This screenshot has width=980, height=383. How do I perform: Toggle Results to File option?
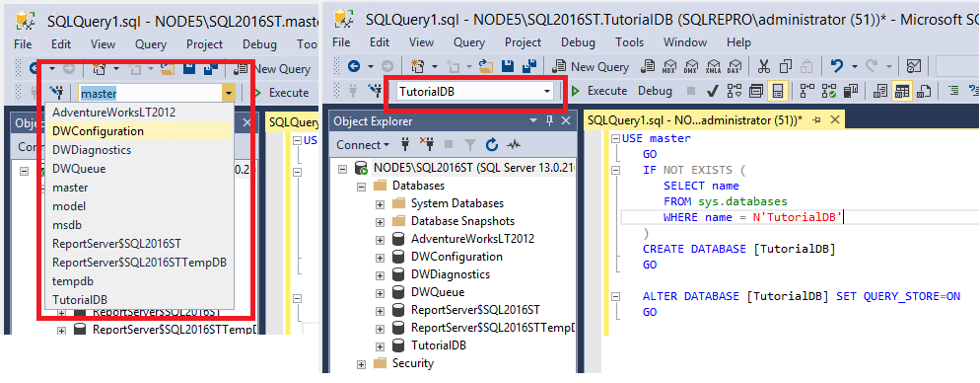[x=923, y=92]
